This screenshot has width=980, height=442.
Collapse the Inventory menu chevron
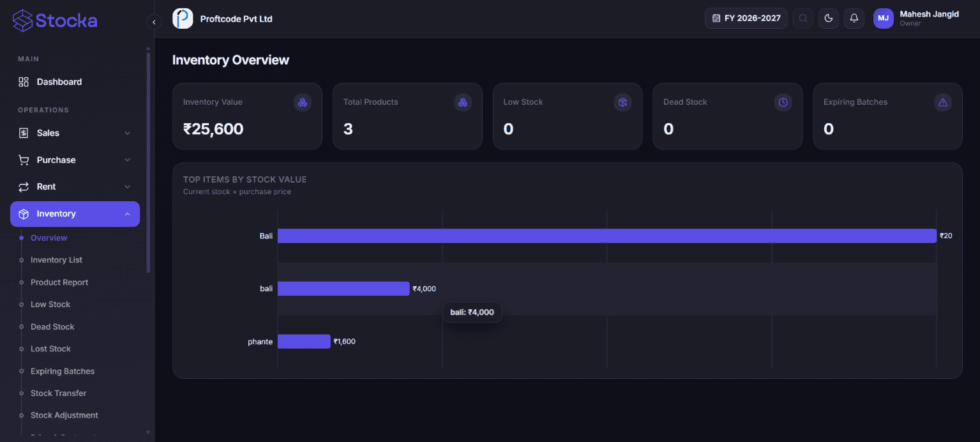(128, 214)
